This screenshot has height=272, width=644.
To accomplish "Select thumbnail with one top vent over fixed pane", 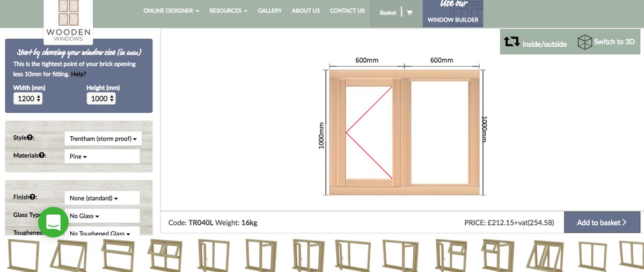I will pyautogui.click(x=117, y=254).
